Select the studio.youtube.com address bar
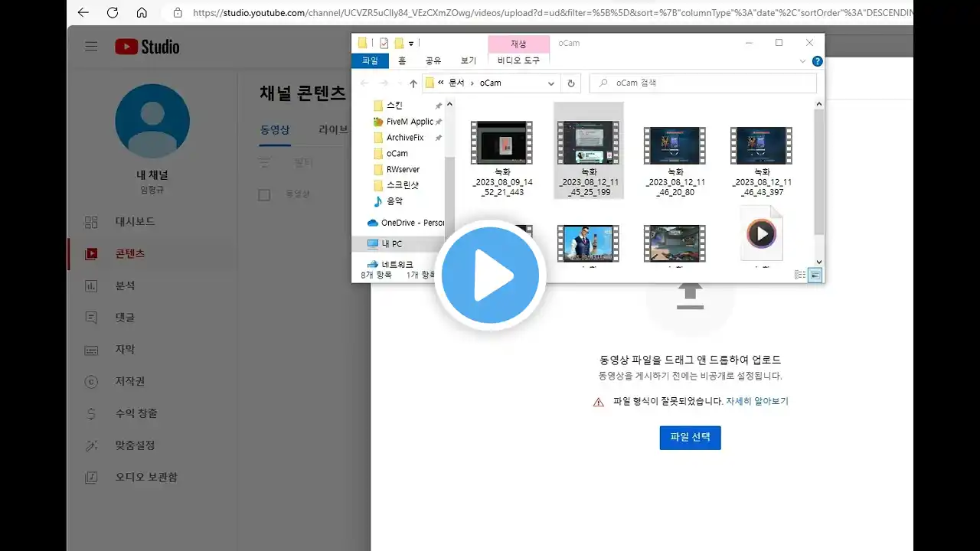Screen dimensions: 980x551 [551, 12]
